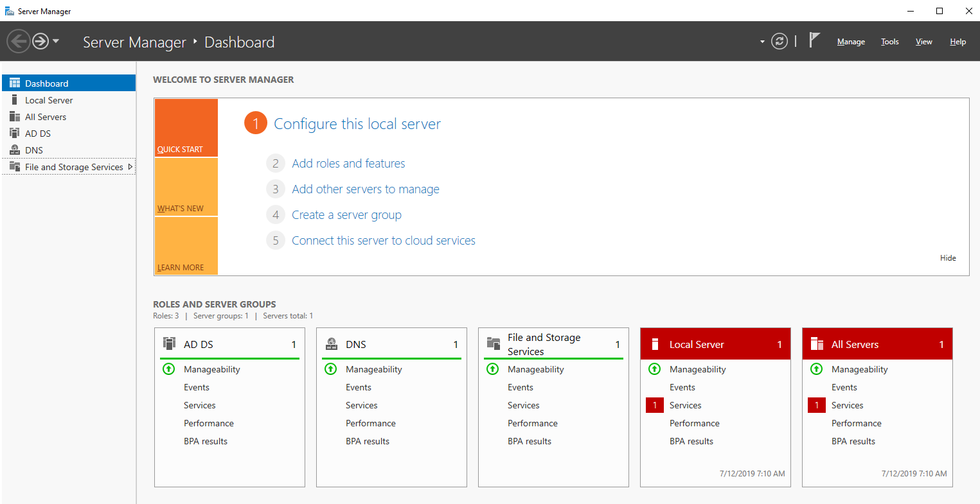
Task: Select the QUICK START tile
Action: pos(186,128)
